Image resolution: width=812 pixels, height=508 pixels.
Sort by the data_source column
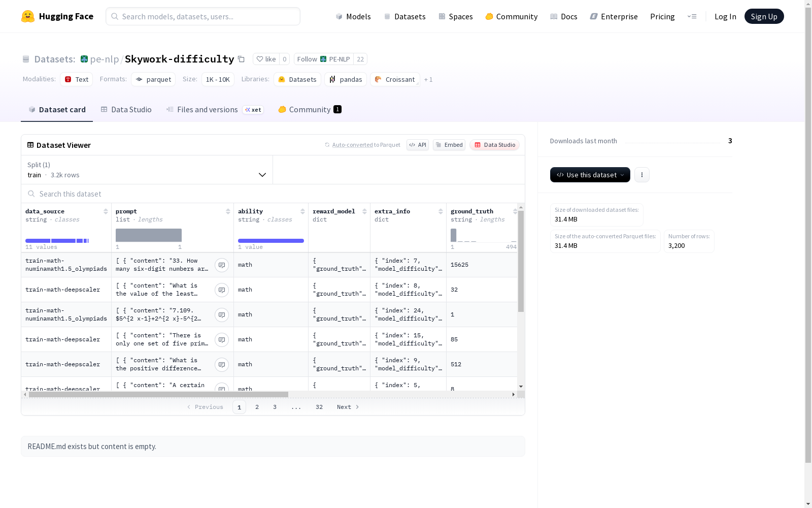click(x=106, y=211)
